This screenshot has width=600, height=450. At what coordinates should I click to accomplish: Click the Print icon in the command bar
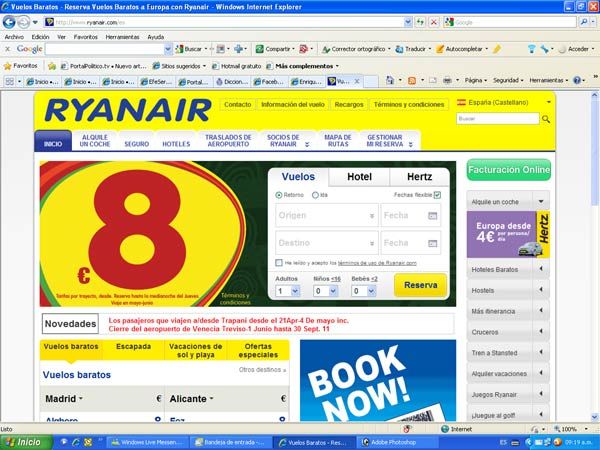pos(447,80)
